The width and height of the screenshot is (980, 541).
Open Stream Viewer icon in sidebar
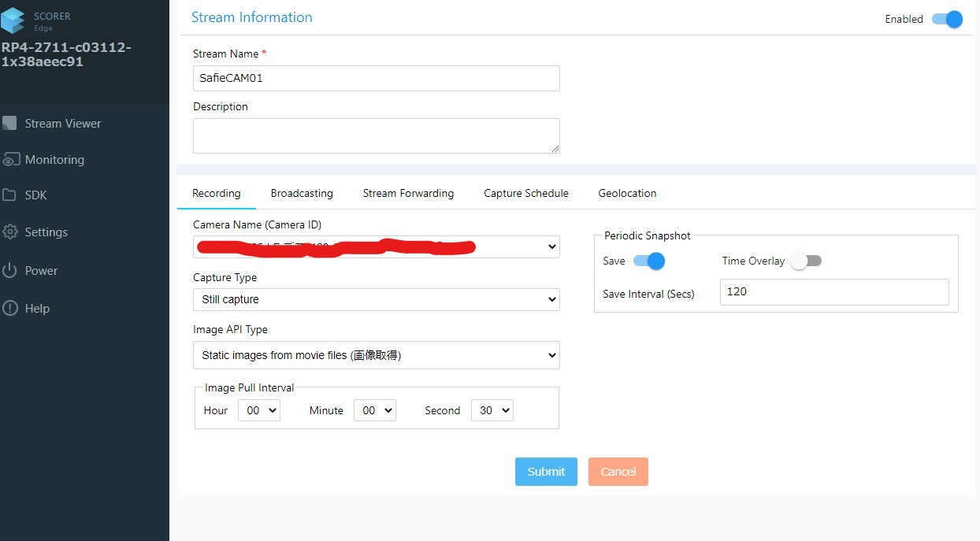point(9,124)
